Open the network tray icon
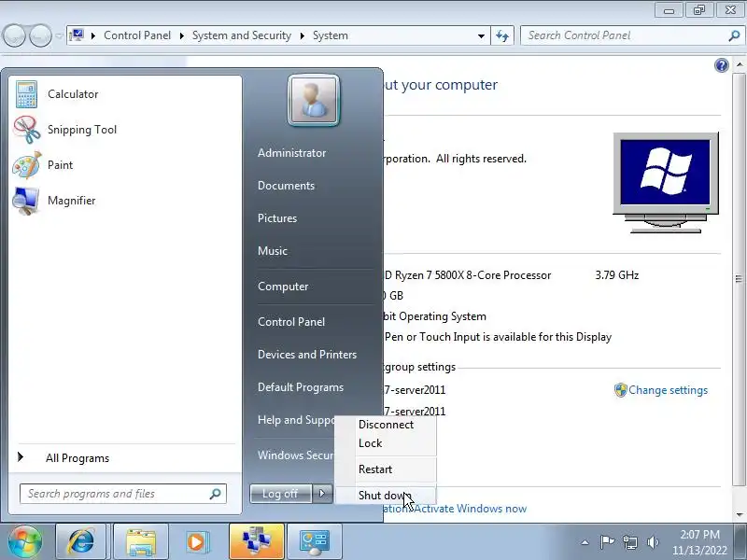 (x=630, y=542)
